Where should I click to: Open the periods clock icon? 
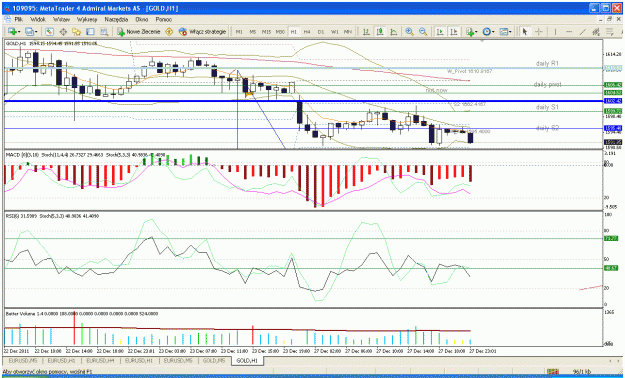point(487,32)
